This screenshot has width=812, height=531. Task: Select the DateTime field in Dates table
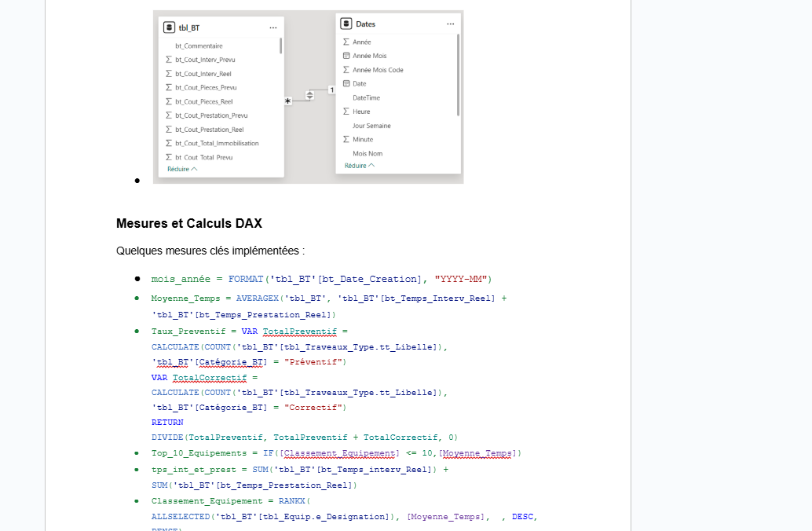[x=366, y=97]
